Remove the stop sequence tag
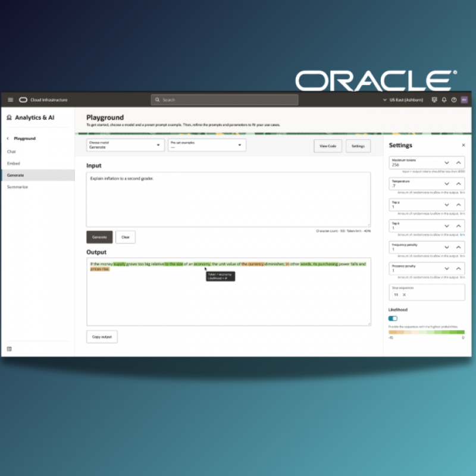The width and height of the screenshot is (476, 476). click(x=404, y=295)
